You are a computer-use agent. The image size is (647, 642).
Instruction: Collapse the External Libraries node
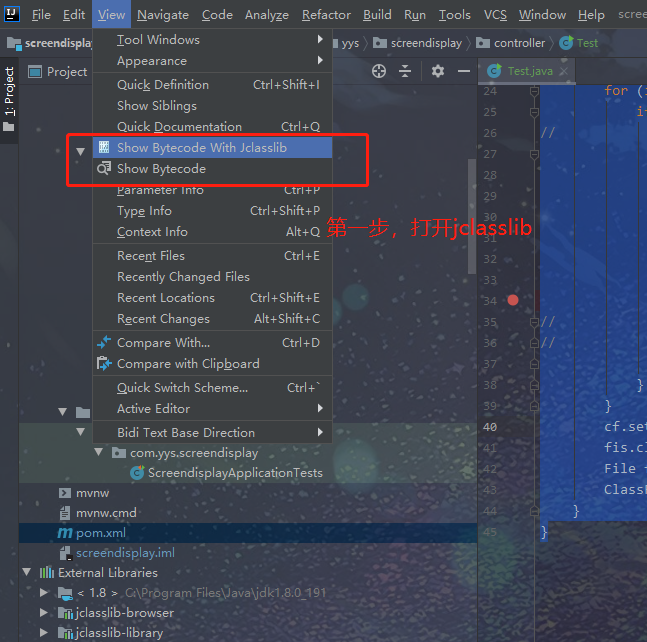click(27, 572)
